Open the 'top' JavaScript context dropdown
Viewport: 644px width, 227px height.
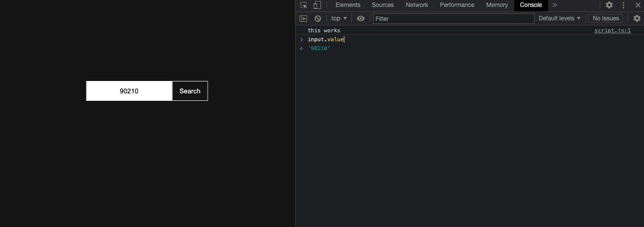(339, 18)
